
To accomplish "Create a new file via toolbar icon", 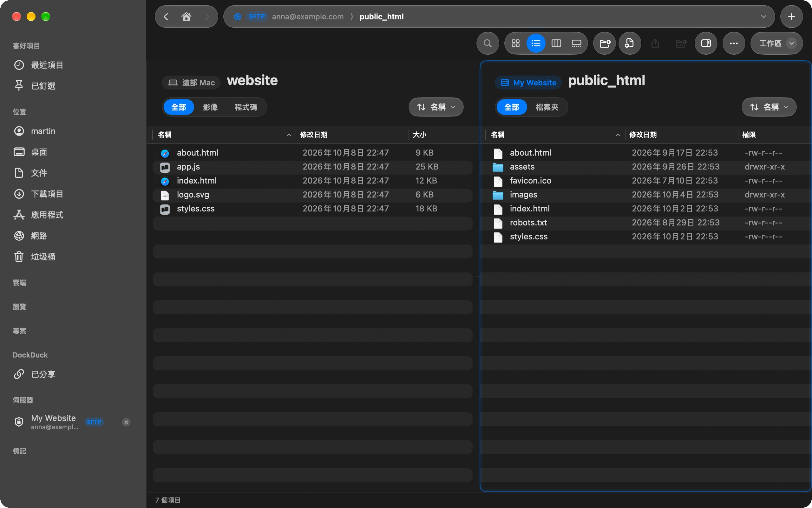I will 630,43.
